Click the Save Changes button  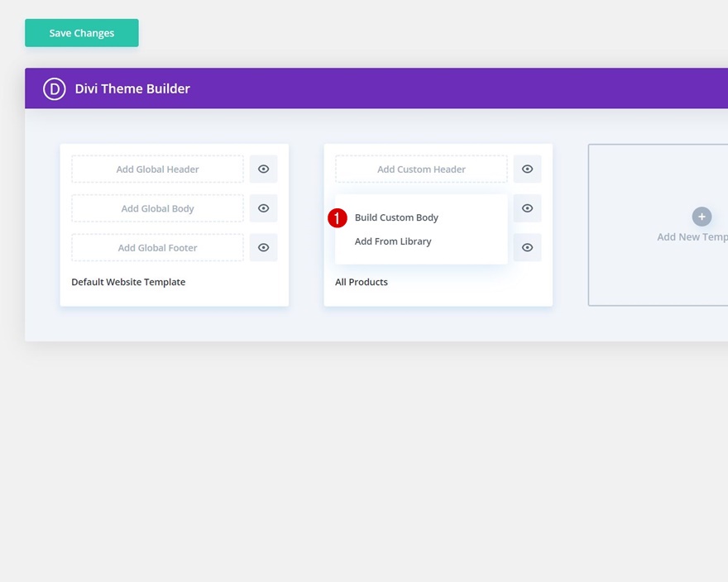[82, 33]
